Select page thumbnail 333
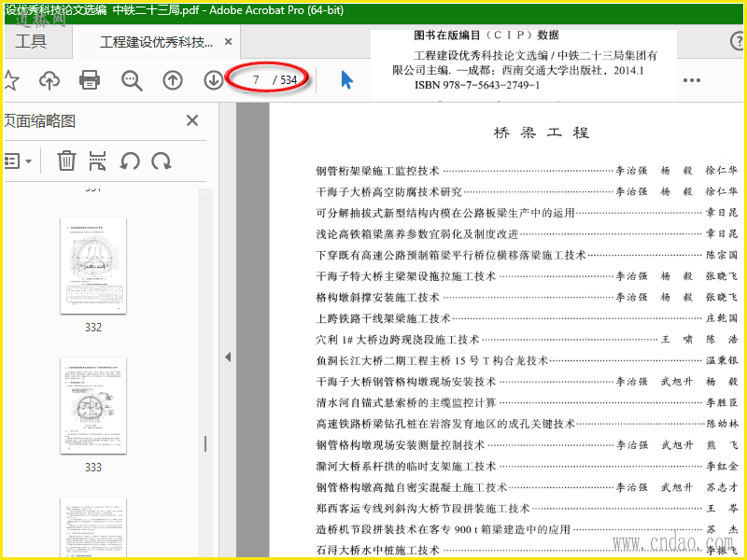 coord(93,406)
